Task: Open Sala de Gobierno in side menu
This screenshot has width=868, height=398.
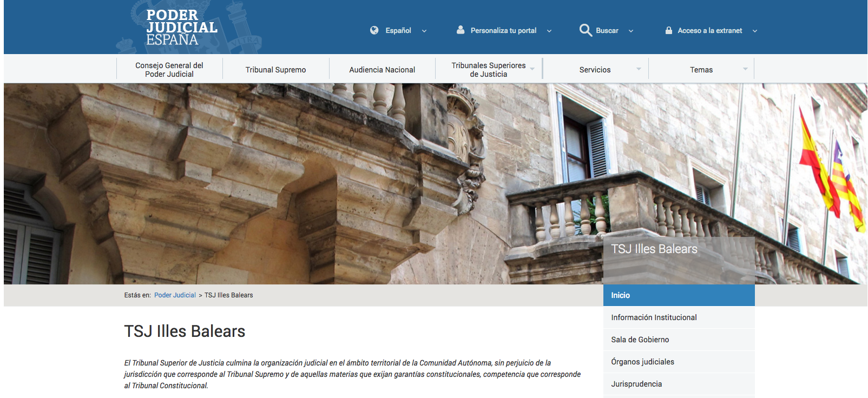Action: 679,340
